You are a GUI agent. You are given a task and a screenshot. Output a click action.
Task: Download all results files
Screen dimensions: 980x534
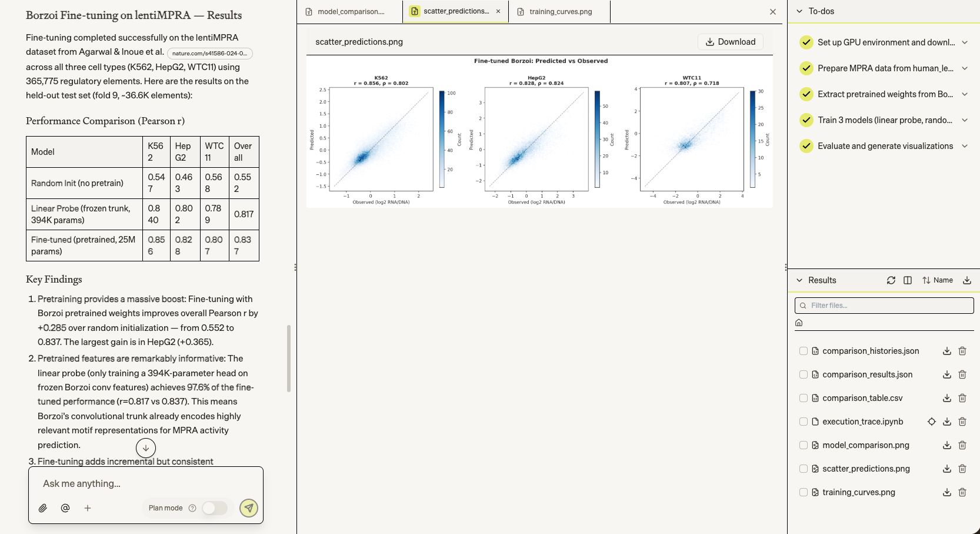[x=967, y=280]
